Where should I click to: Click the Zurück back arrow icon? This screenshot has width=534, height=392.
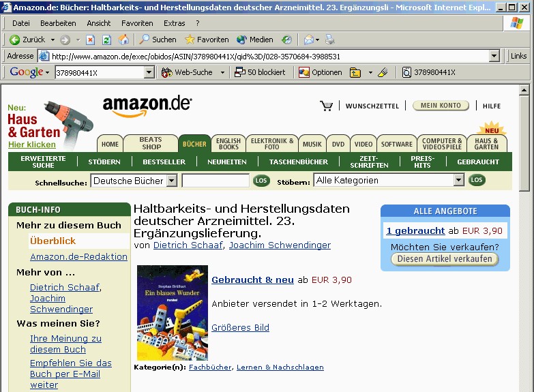click(14, 40)
